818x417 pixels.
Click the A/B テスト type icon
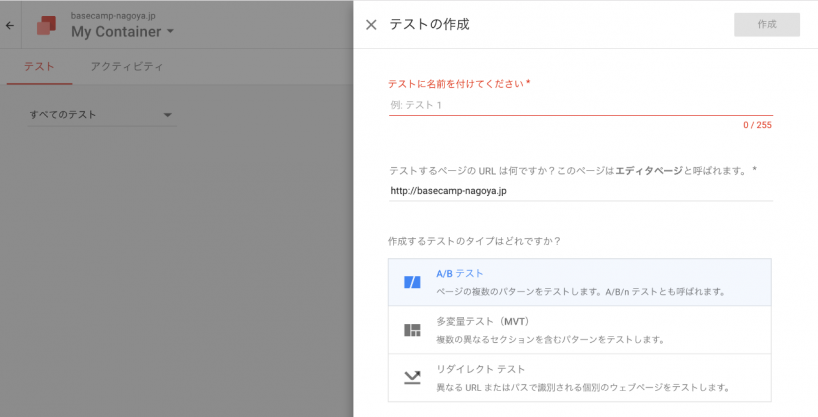[x=412, y=282]
